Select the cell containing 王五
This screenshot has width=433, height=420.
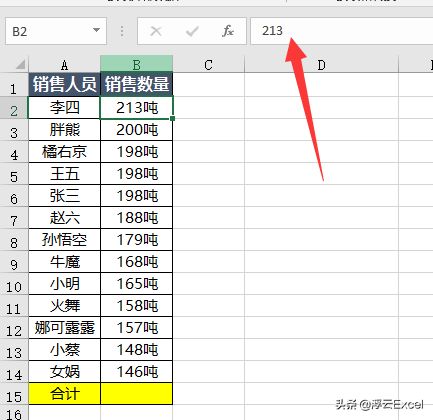[x=64, y=174]
